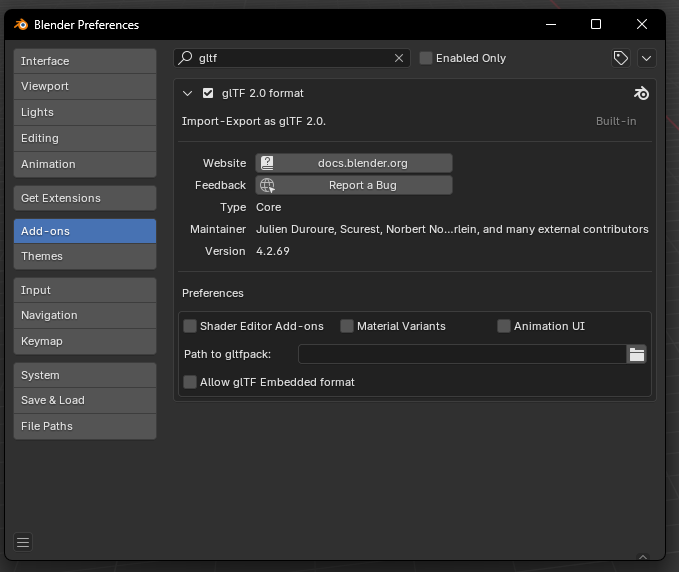Screen dimensions: 679x572
Task: Click the Blender logo in title bar
Action: tap(21, 25)
